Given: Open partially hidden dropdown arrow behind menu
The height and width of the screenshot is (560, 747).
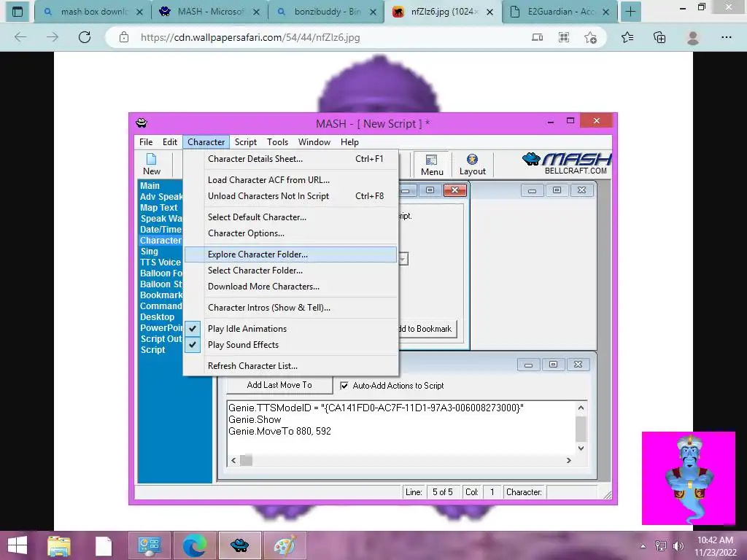Looking at the screenshot, I should 403,259.
